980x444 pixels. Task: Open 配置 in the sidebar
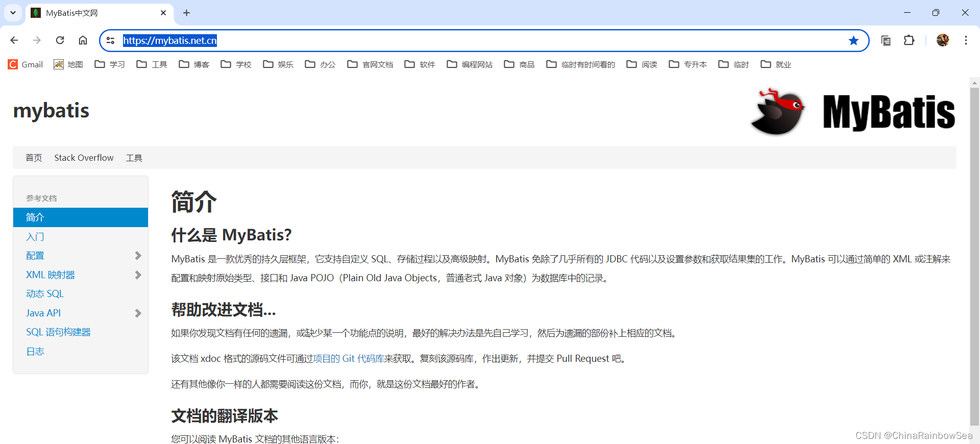(x=35, y=256)
